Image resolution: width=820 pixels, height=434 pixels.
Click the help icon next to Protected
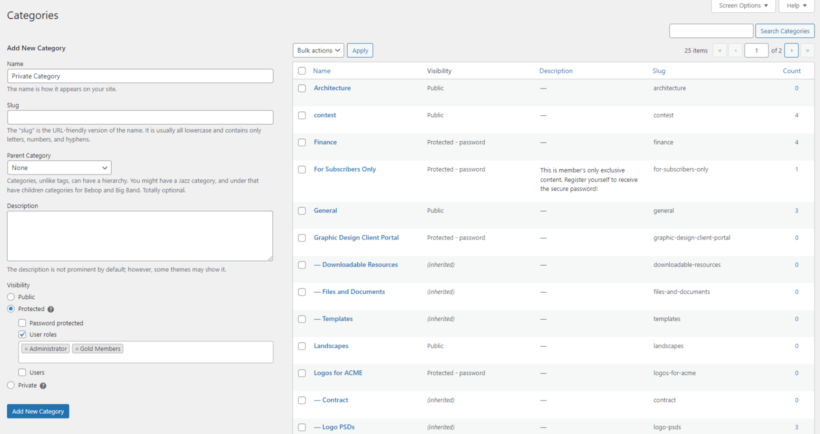50,310
